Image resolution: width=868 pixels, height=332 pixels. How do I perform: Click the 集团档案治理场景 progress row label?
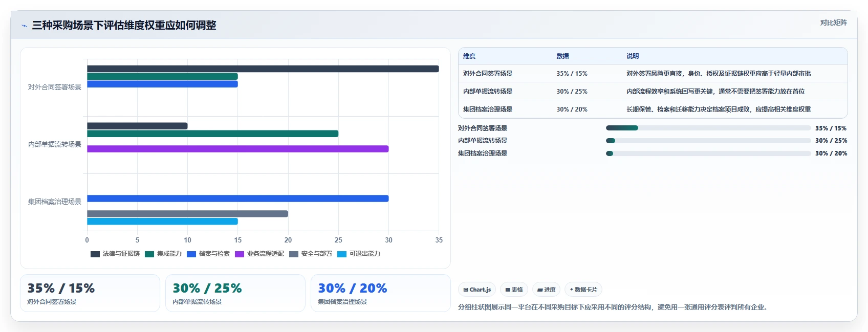coord(483,153)
